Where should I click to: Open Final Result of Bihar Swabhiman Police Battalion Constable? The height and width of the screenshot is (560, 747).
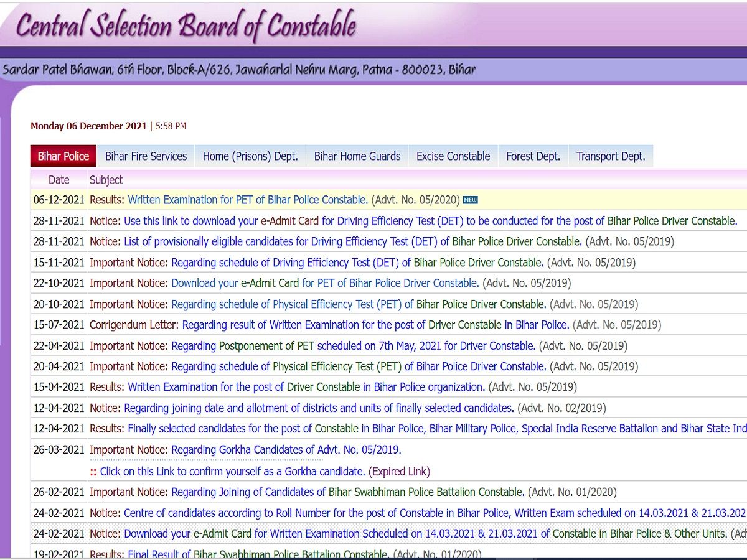(x=258, y=554)
